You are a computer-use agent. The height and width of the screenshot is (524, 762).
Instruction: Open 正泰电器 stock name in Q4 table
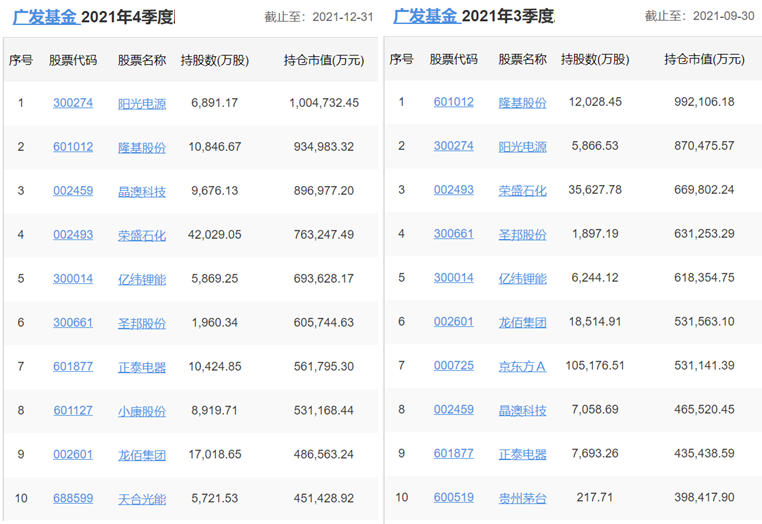142,367
